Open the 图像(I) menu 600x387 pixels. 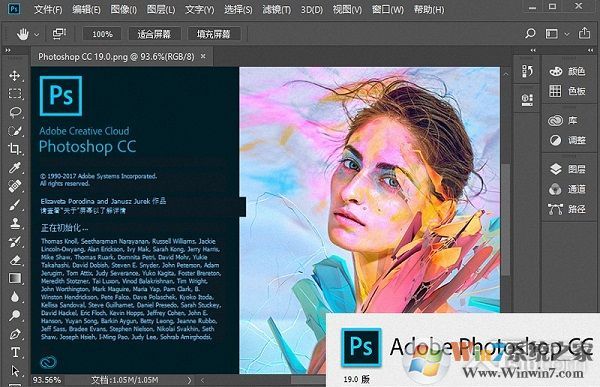coord(124,9)
